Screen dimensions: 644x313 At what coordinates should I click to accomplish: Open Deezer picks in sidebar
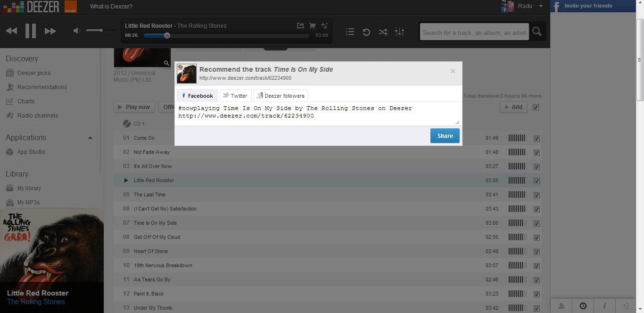[x=34, y=73]
